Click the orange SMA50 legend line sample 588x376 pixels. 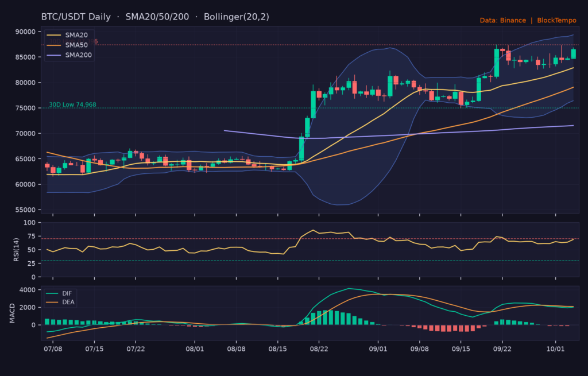(x=53, y=45)
